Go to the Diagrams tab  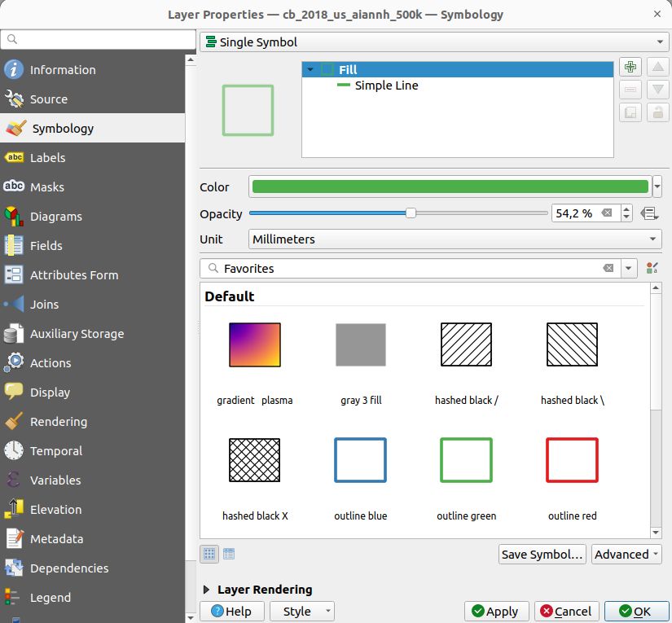(x=92, y=217)
